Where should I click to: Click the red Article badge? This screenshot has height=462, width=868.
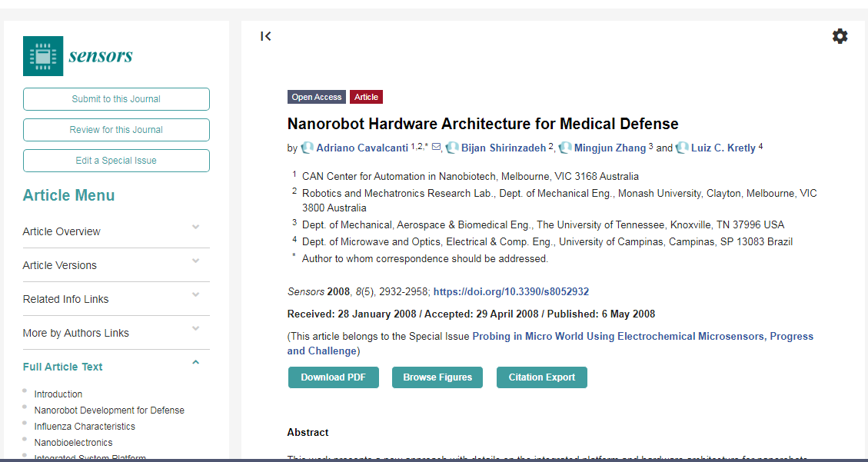(x=366, y=97)
